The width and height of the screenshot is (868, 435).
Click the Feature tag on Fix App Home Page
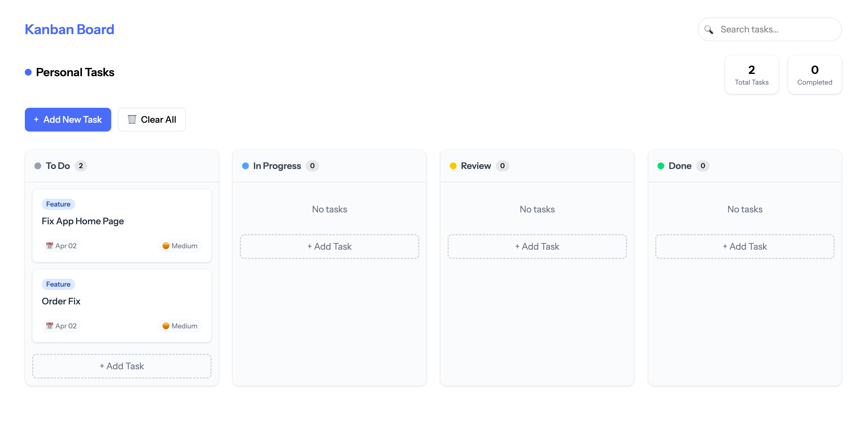coord(58,204)
